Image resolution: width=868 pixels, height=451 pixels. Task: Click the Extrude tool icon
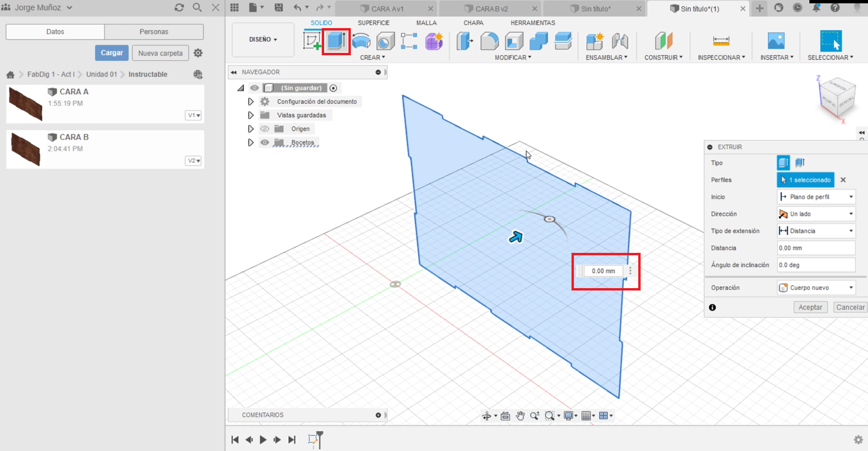(x=337, y=41)
